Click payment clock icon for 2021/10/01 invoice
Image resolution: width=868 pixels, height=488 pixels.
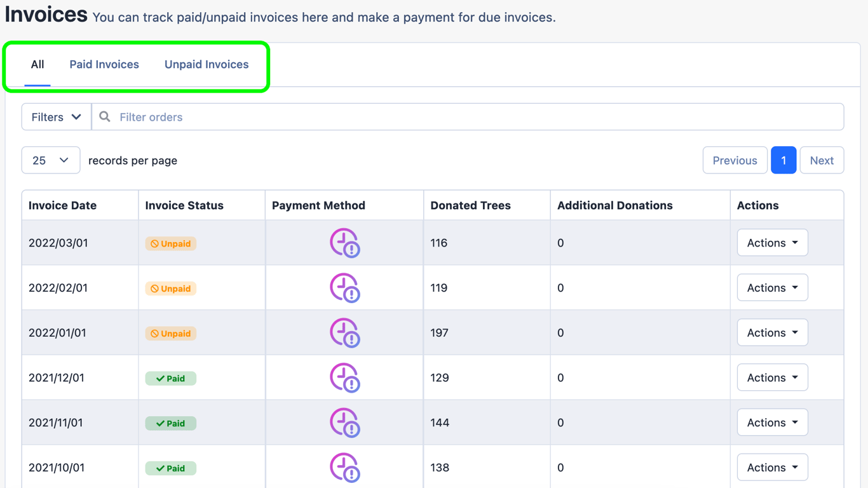[345, 468]
